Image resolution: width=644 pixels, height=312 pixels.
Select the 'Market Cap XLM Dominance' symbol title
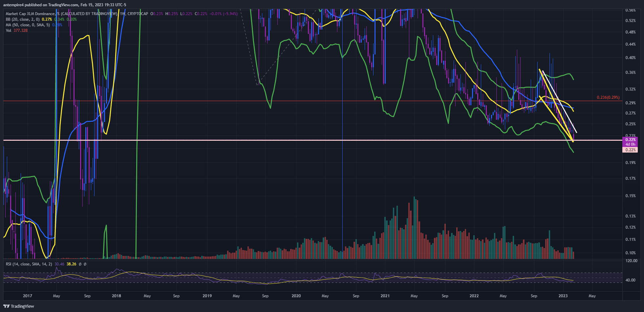(30, 14)
